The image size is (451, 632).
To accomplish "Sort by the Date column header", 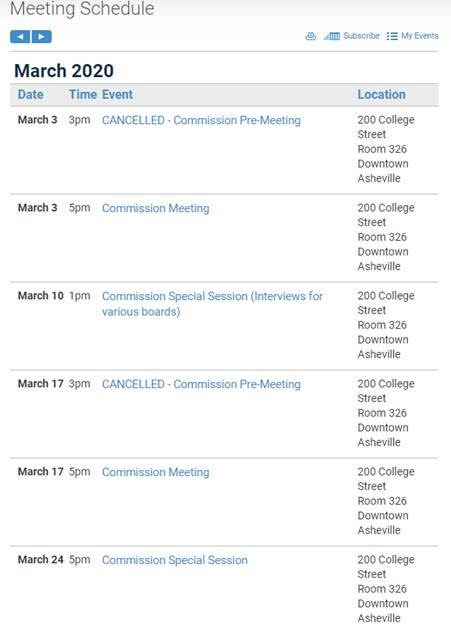I will point(31,94).
